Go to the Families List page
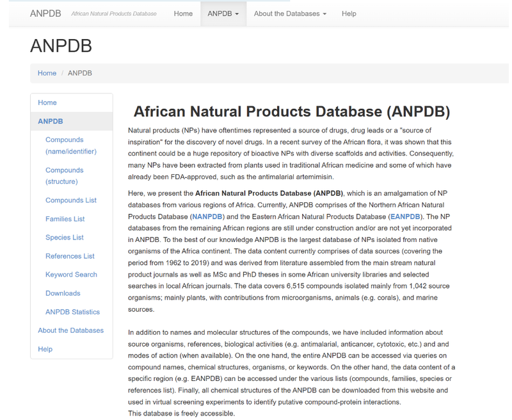Image resolution: width=512 pixels, height=420 pixels. coord(65,219)
